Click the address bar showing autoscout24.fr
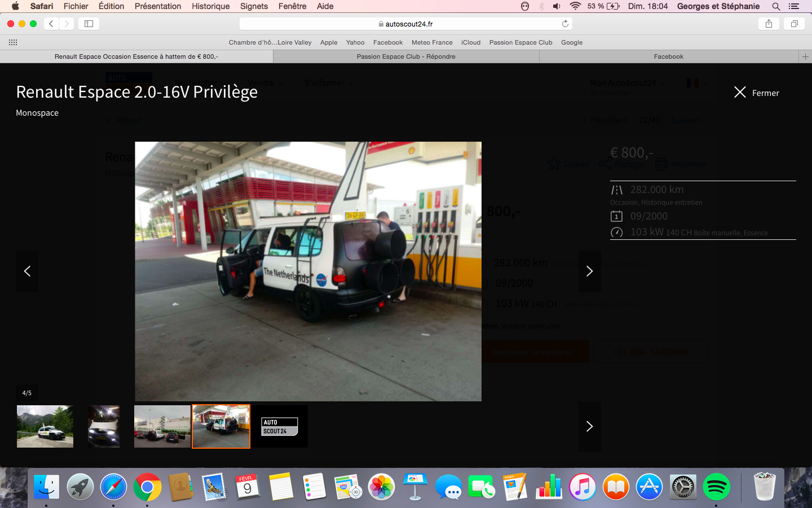Image resolution: width=812 pixels, height=508 pixels. tap(406, 24)
